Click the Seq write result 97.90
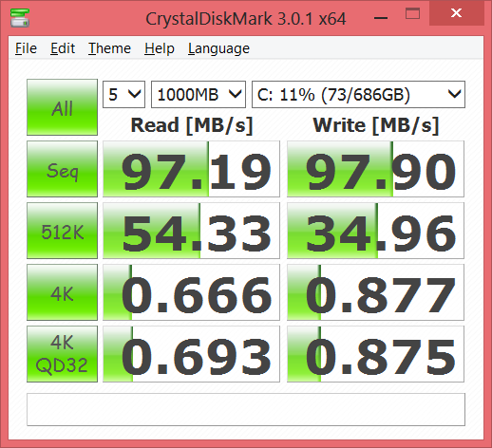This screenshot has height=448, width=492. (375, 169)
